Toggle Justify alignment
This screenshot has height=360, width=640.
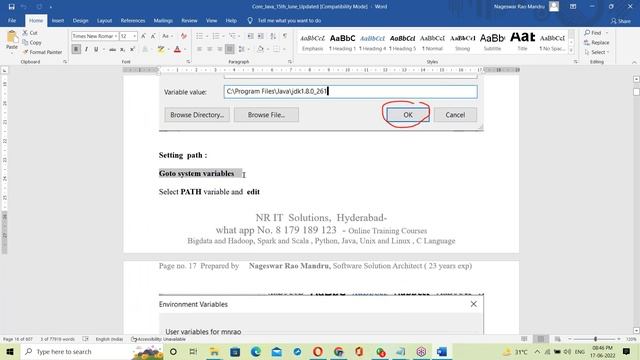coord(230,49)
